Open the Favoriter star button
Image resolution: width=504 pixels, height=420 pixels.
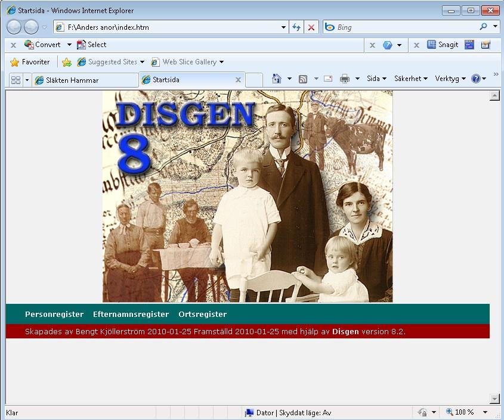tap(30, 62)
